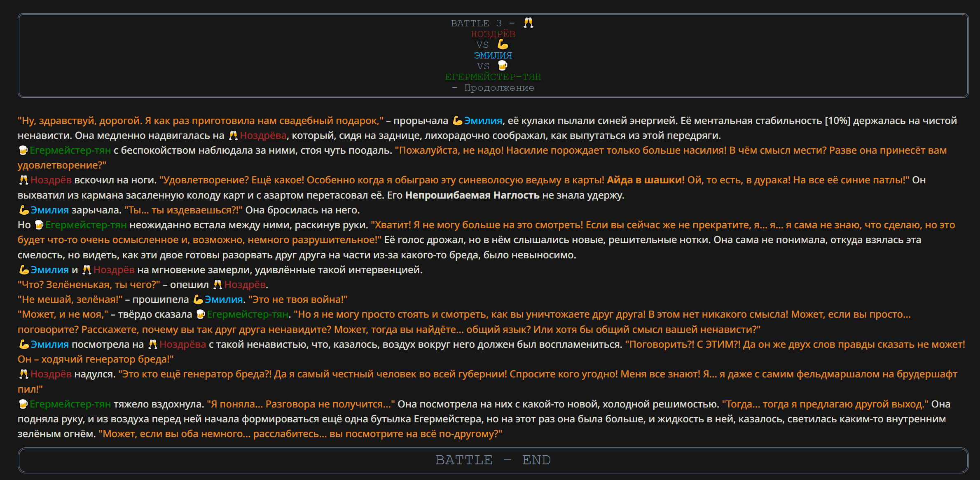Image resolution: width=980 pixels, height=480 pixels.
Task: Click the quote "Ну, здравствуй, дорогой."
Action: pyautogui.click(x=80, y=121)
